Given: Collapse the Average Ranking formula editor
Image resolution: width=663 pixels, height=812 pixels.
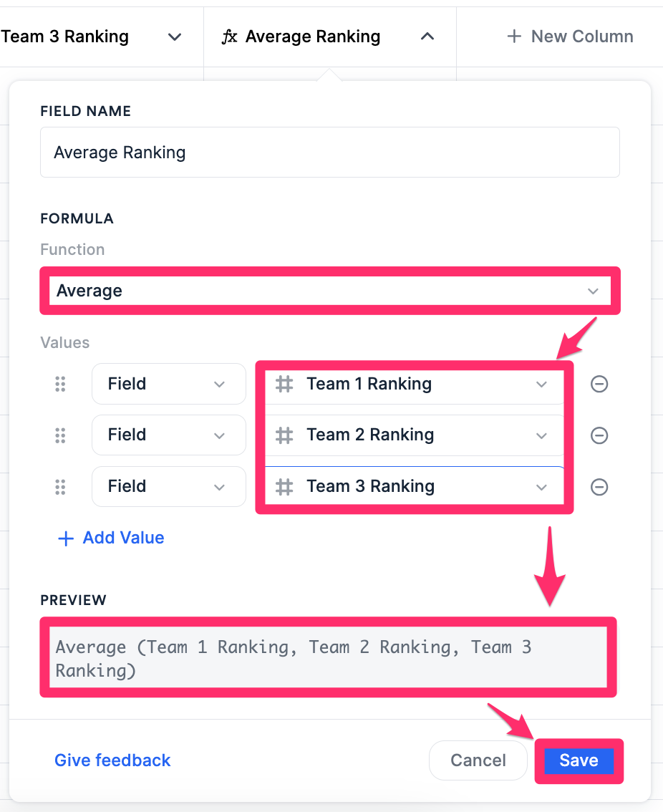Looking at the screenshot, I should coord(427,36).
